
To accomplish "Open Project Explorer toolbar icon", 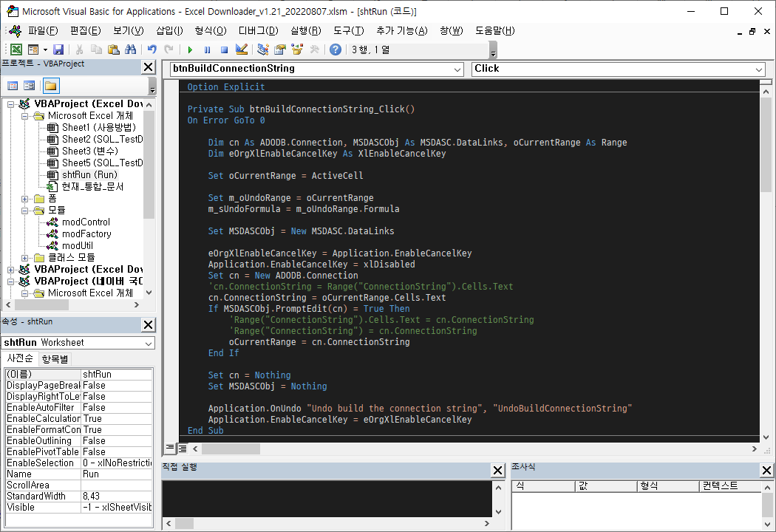I will coord(263,50).
